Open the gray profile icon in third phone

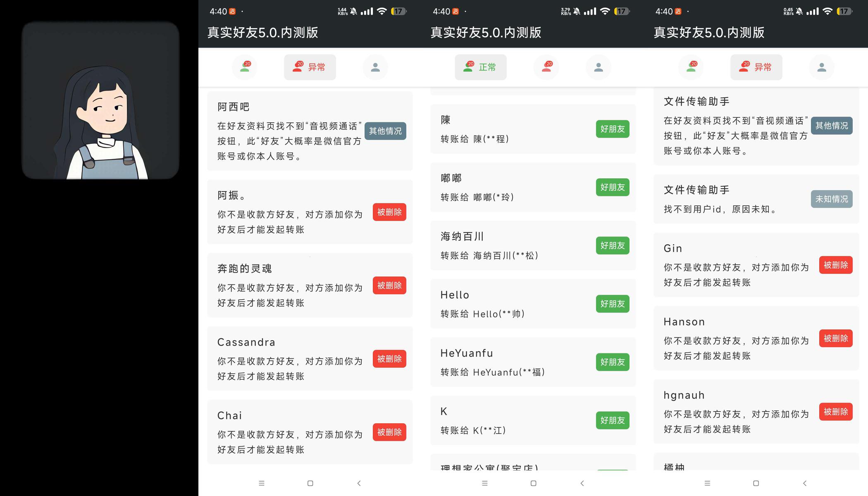821,67
